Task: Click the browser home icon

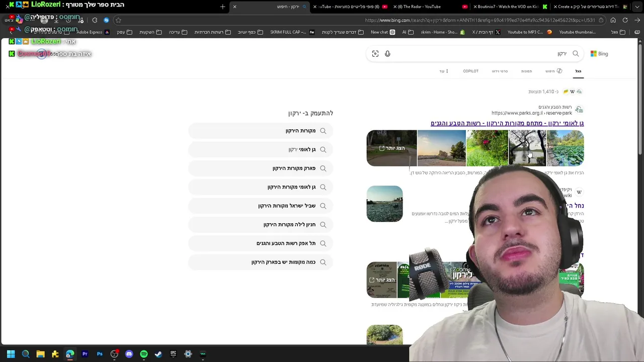Action: click(x=613, y=20)
